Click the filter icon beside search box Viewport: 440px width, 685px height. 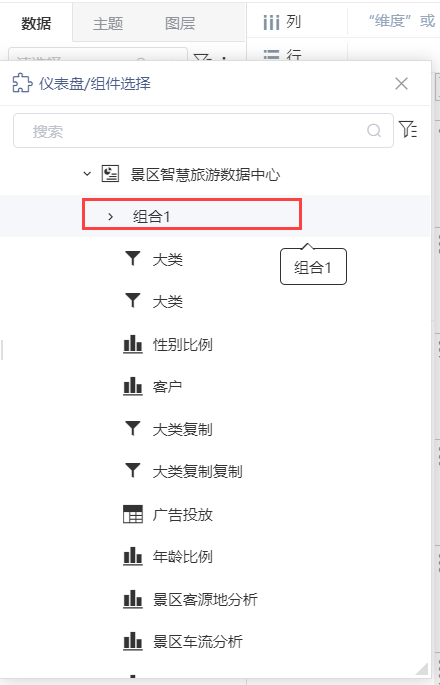408,130
